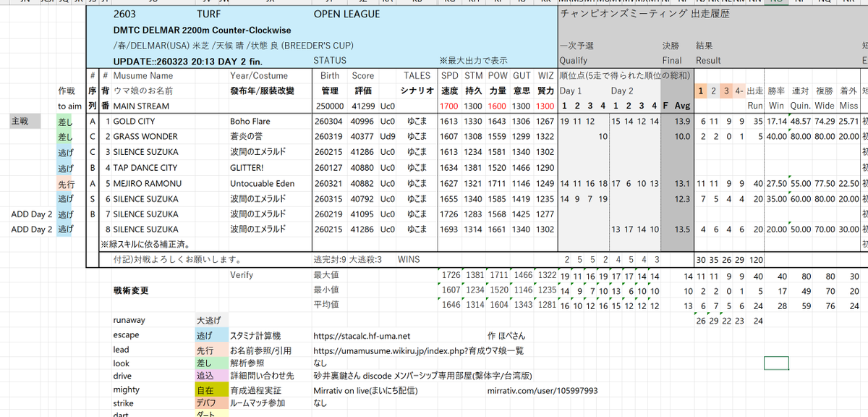Viewport: 868px width, 417px height.
Task: Select the 'SPD' column header
Action: tap(449, 75)
